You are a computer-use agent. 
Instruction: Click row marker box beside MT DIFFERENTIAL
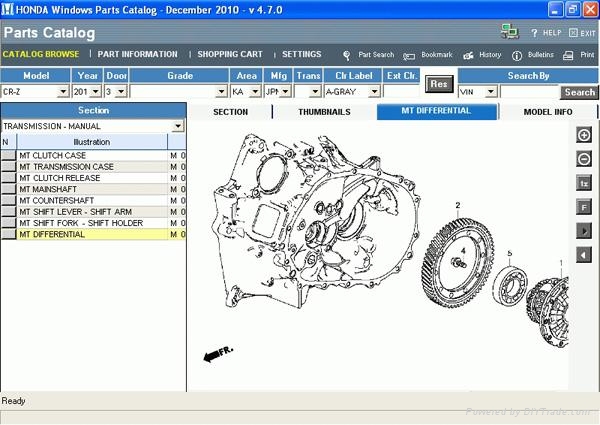point(8,234)
